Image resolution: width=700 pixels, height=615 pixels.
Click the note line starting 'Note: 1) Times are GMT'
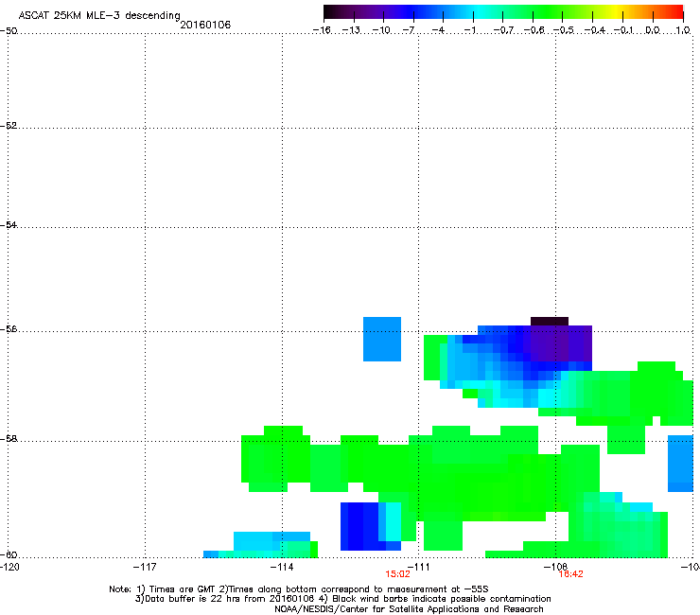tap(299, 589)
